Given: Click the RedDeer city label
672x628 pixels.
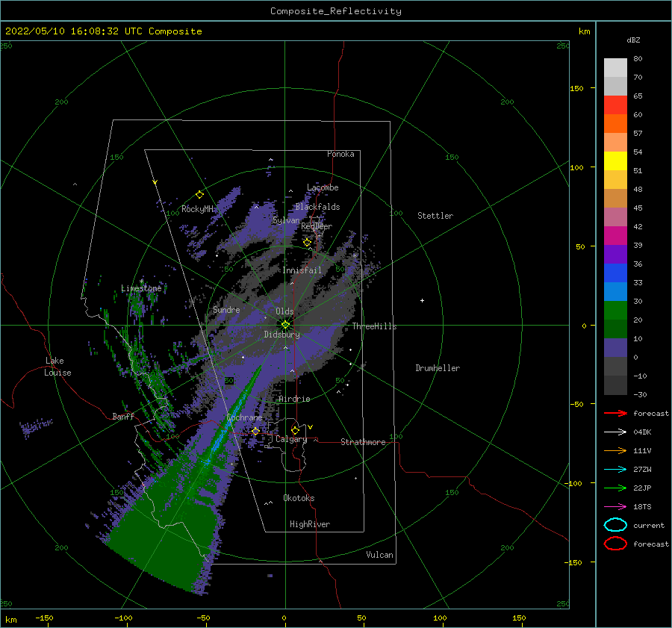Looking at the screenshot, I should 317,226.
